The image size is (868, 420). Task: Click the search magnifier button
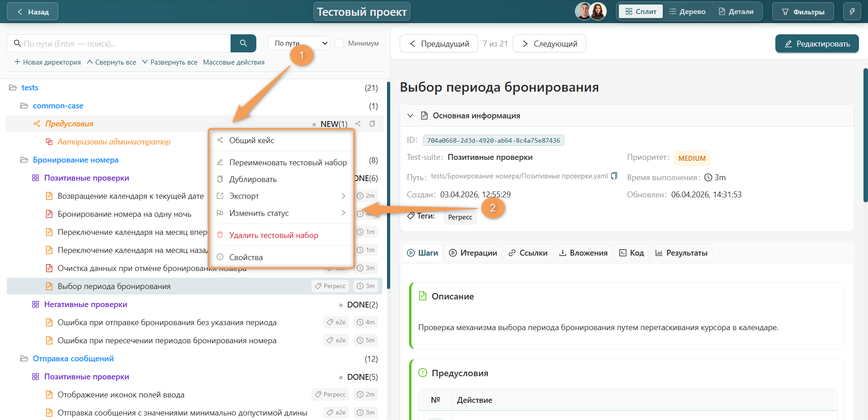243,43
